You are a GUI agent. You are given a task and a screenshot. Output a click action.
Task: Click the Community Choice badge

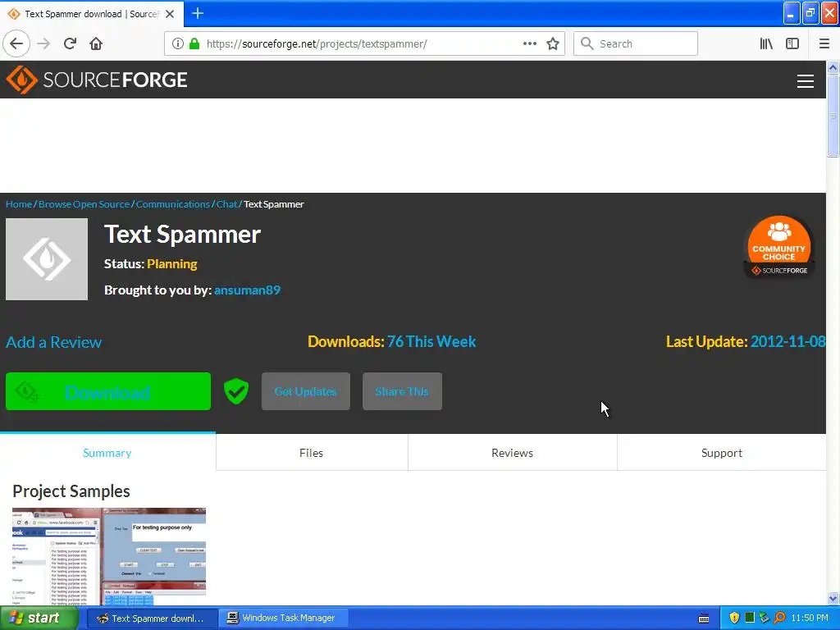[779, 247]
